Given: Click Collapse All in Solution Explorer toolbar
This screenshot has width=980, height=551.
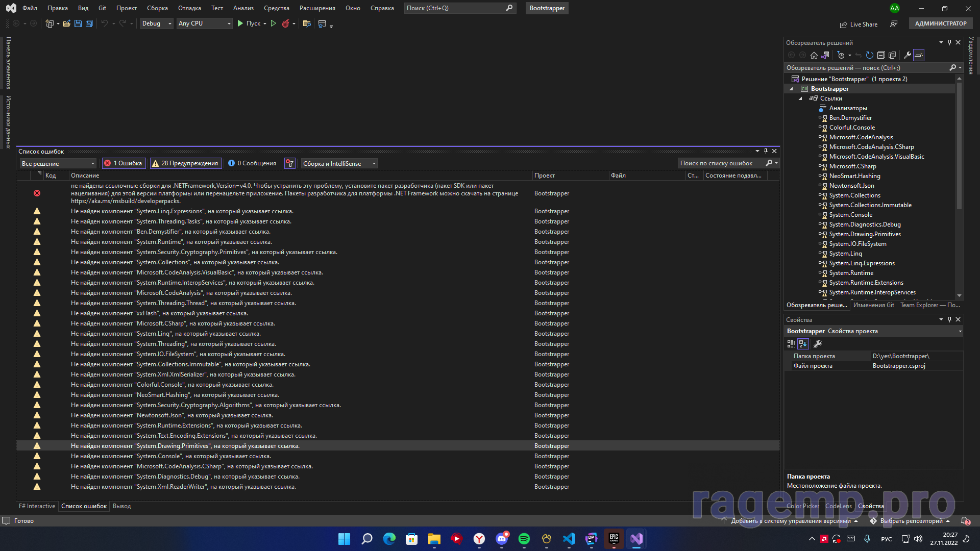Looking at the screenshot, I should [881, 55].
